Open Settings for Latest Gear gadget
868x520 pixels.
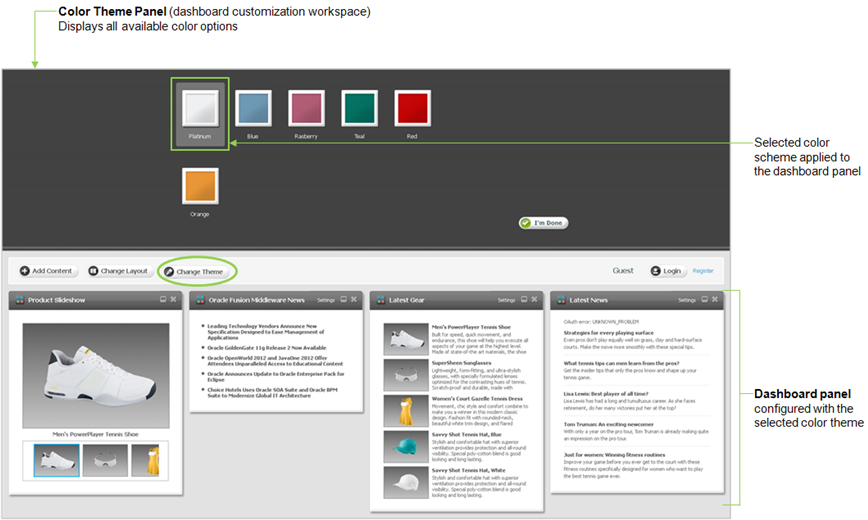click(506, 300)
